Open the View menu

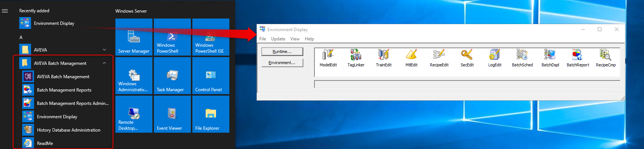295,39
